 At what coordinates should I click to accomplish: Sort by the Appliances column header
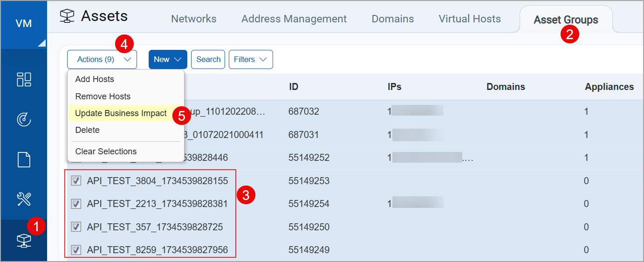(x=610, y=87)
